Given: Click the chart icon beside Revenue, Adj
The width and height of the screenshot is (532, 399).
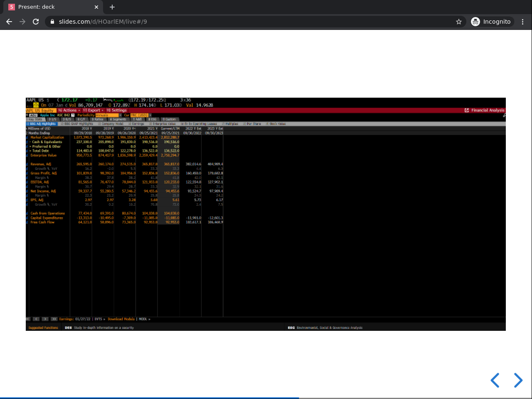Looking at the screenshot, I should click(x=27, y=164).
